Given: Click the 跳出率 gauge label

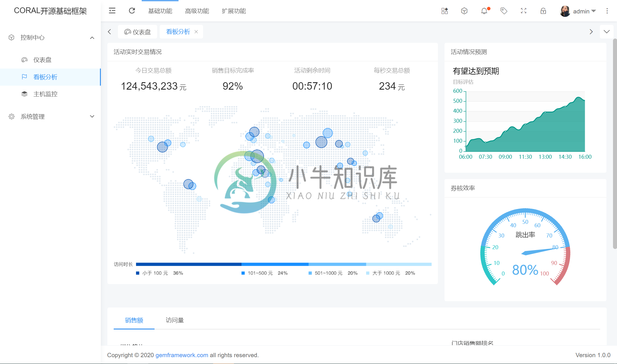Looking at the screenshot, I should click(525, 235).
